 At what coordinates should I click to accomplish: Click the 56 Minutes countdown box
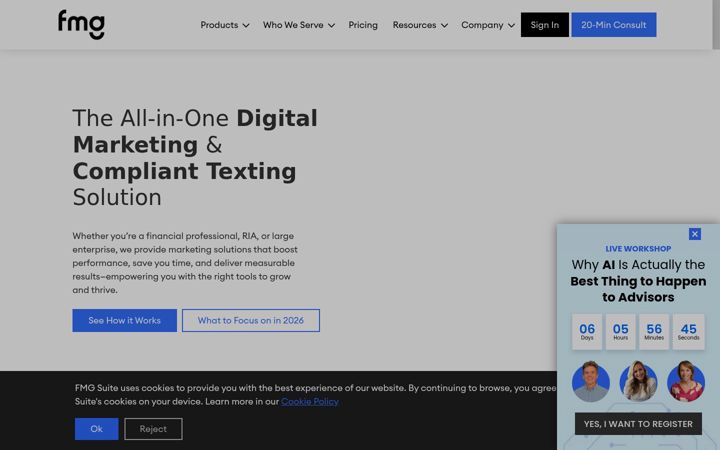(x=654, y=332)
